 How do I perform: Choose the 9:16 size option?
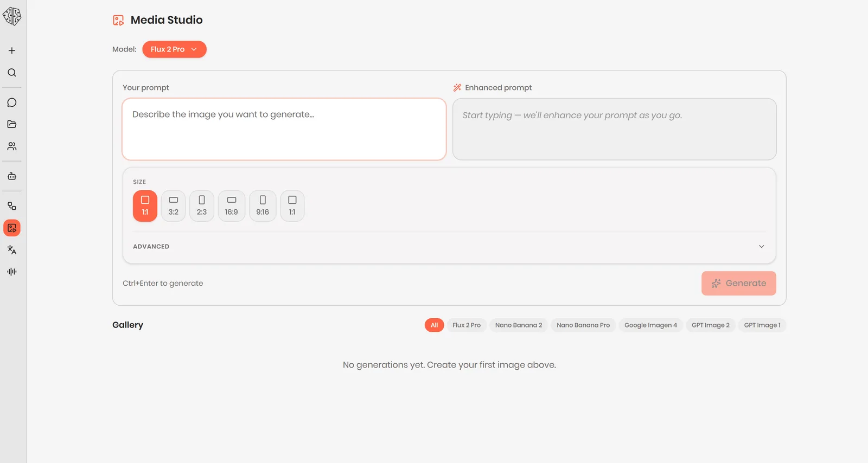[263, 206]
